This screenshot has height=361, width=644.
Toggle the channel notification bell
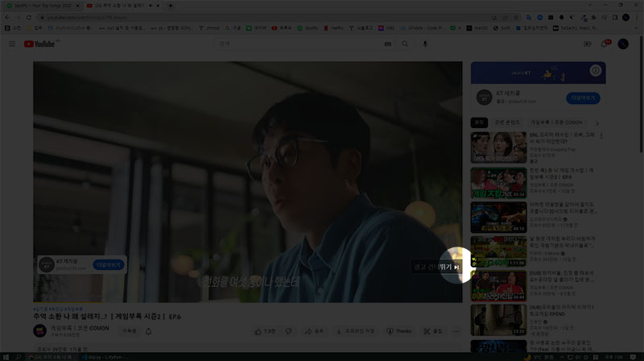click(149, 331)
